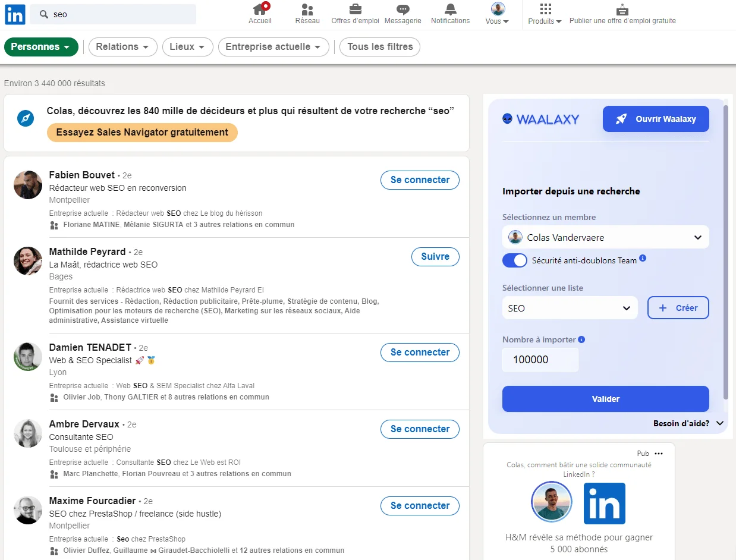Click the Sales Navigator compass icon

coord(25,119)
